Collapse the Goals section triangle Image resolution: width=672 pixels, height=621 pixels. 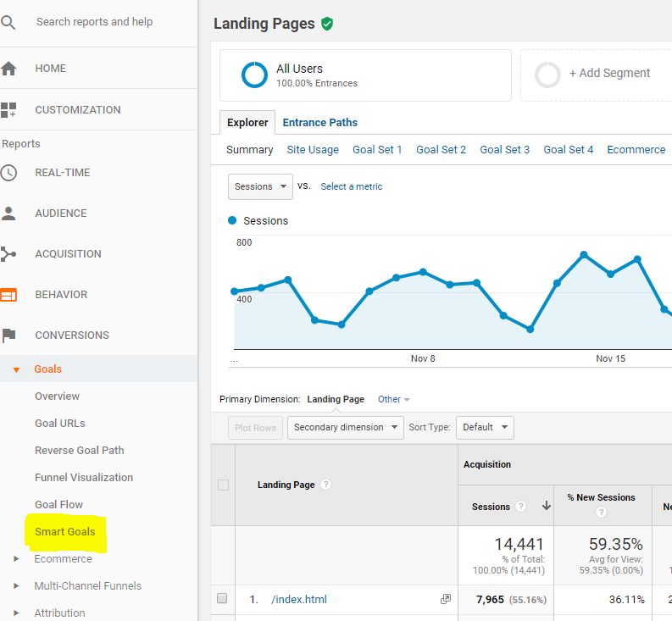(x=16, y=369)
